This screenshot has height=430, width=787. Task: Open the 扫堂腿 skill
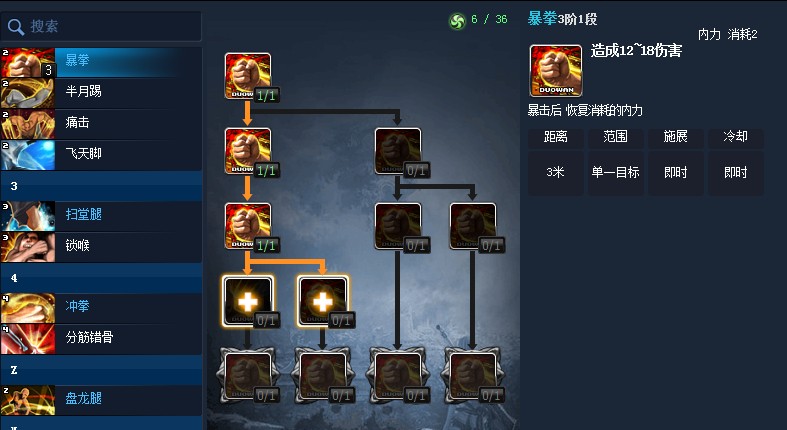101,216
